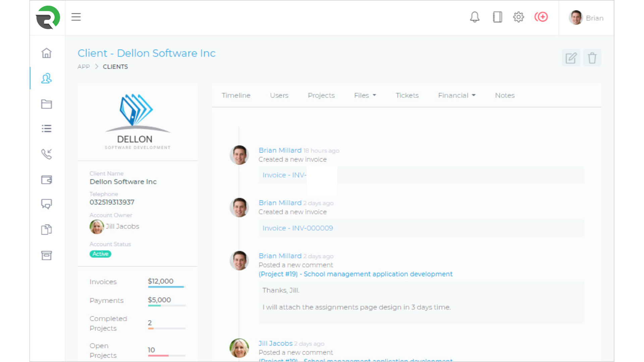This screenshot has height=362, width=644.
Task: Open the folder projects icon in sidebar
Action: coord(47,104)
